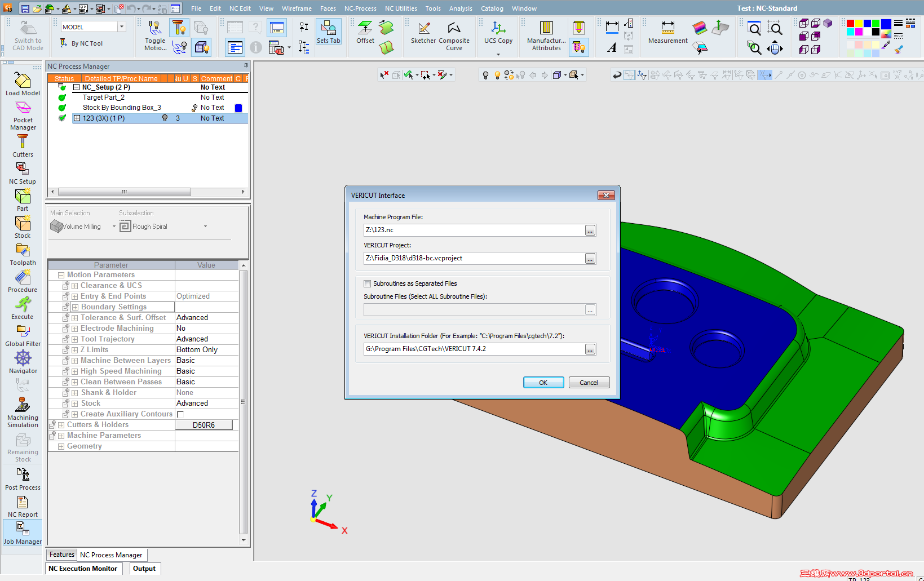Toggle Create Auxiliary Contours checkbox
The height and width of the screenshot is (581, 924).
(180, 414)
